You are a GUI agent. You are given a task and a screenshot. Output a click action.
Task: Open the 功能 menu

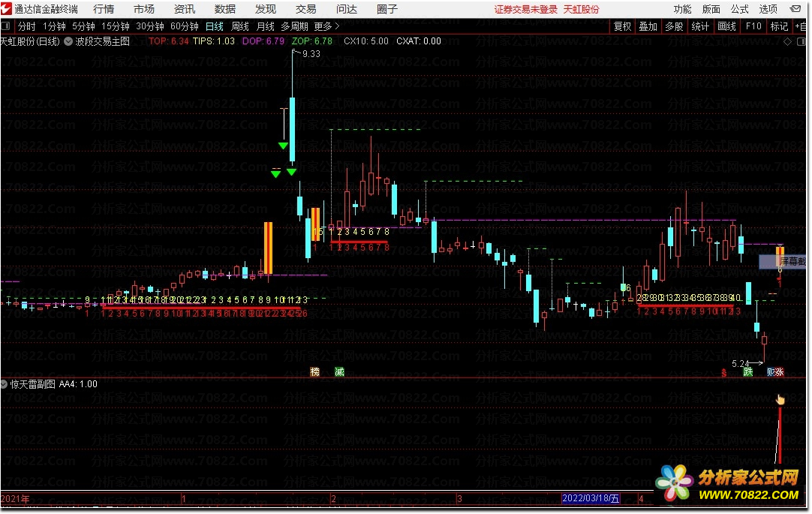tap(682, 9)
